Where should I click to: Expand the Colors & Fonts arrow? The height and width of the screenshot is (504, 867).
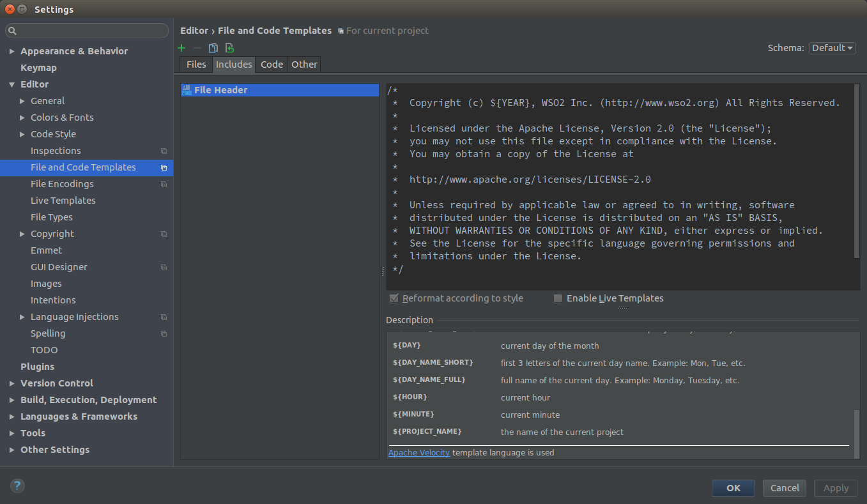[22, 118]
